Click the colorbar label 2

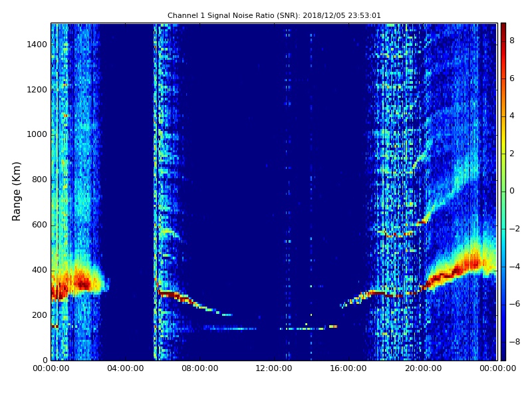[512, 154]
